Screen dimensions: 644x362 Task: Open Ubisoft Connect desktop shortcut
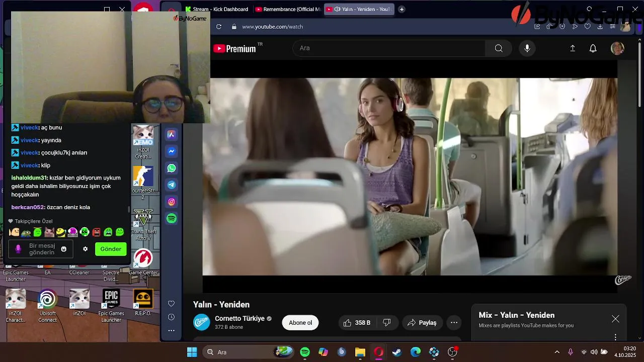click(x=47, y=305)
